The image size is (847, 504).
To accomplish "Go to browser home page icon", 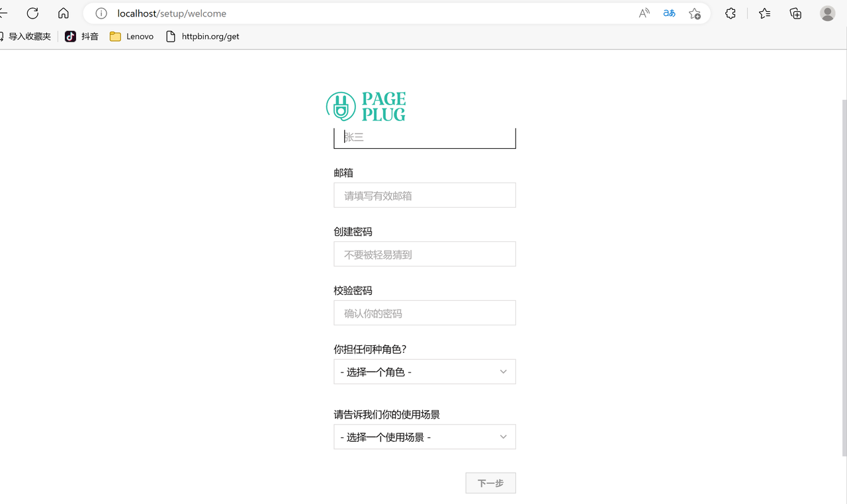I will tap(64, 13).
